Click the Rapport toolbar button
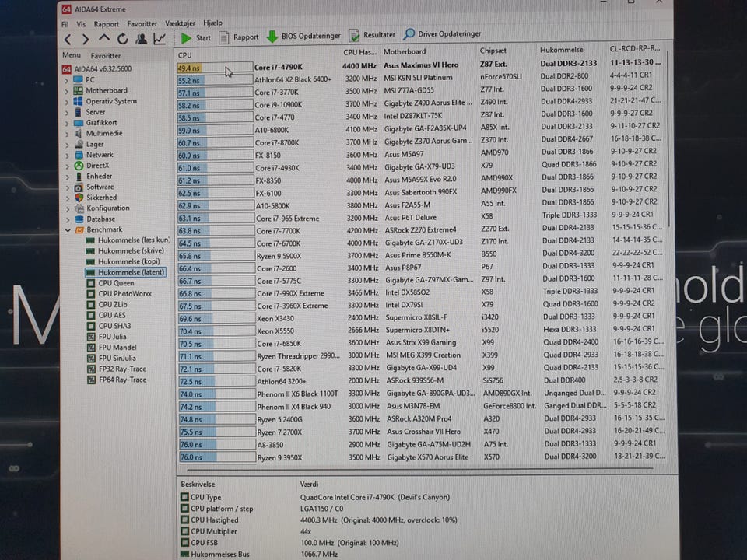 (x=239, y=37)
